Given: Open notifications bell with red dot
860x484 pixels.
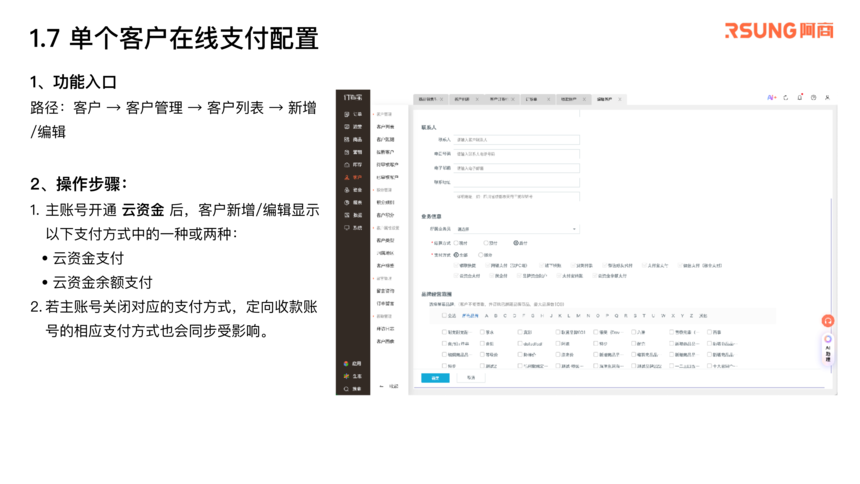Looking at the screenshot, I should tap(800, 97).
